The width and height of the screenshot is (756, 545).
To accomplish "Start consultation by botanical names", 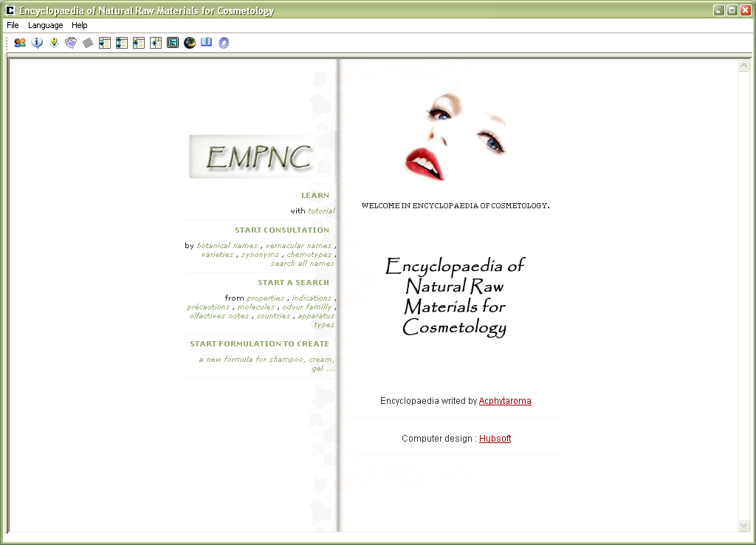I will [227, 245].
